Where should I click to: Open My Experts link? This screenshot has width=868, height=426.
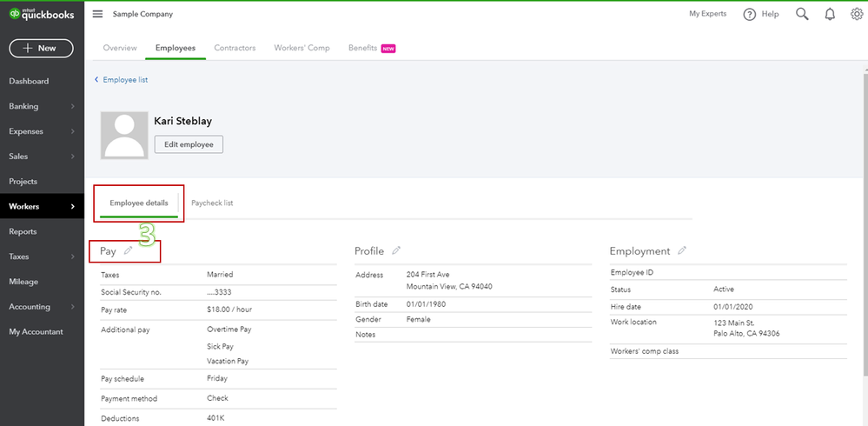(707, 14)
